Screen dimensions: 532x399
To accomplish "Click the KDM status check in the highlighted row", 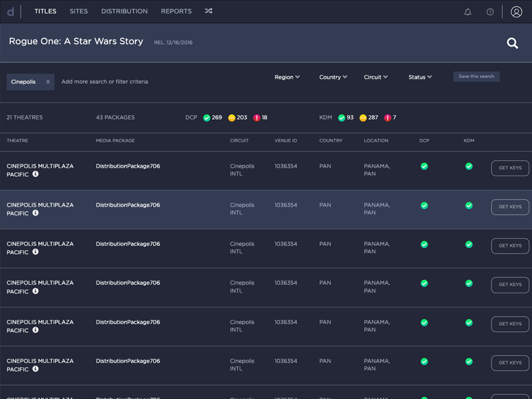I will (469, 205).
